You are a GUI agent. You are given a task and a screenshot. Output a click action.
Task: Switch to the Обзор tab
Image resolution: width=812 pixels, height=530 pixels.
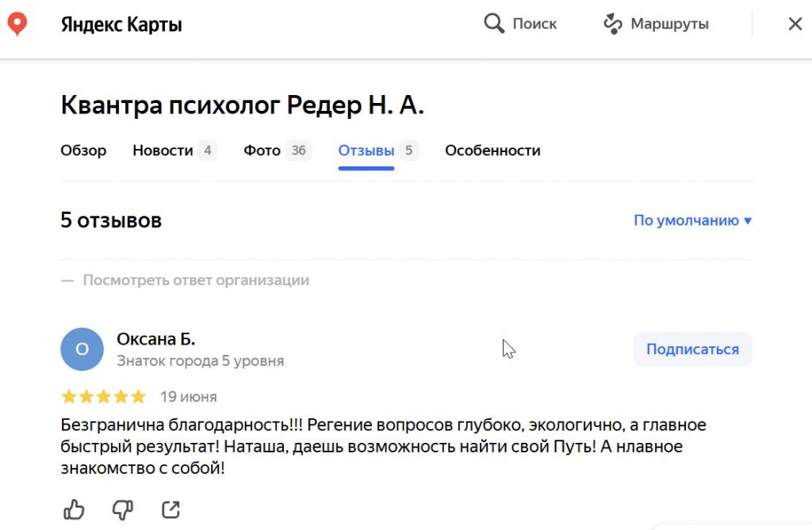tap(83, 151)
